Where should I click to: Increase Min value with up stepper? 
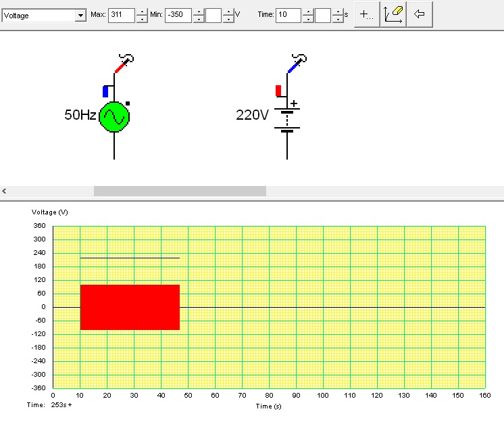click(199, 11)
